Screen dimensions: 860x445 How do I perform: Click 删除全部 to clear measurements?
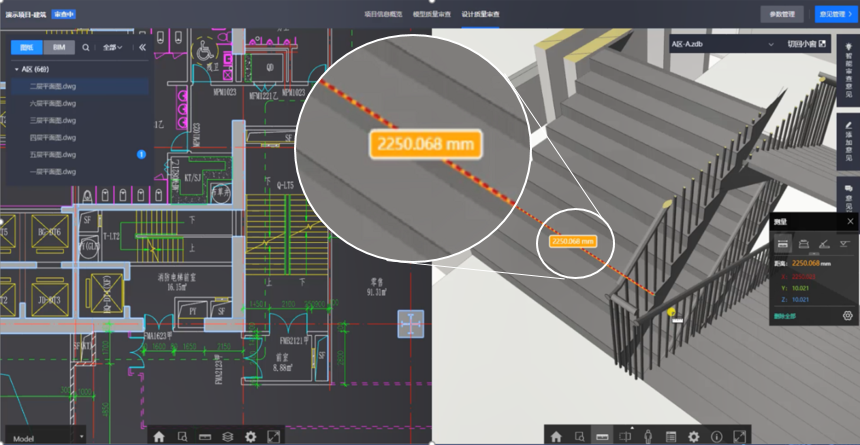tap(786, 316)
